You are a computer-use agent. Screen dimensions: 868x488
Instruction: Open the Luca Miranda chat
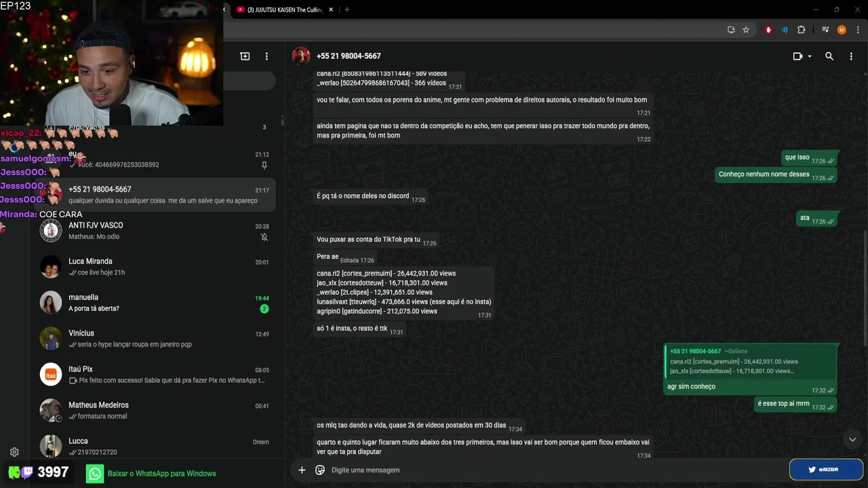point(155,266)
